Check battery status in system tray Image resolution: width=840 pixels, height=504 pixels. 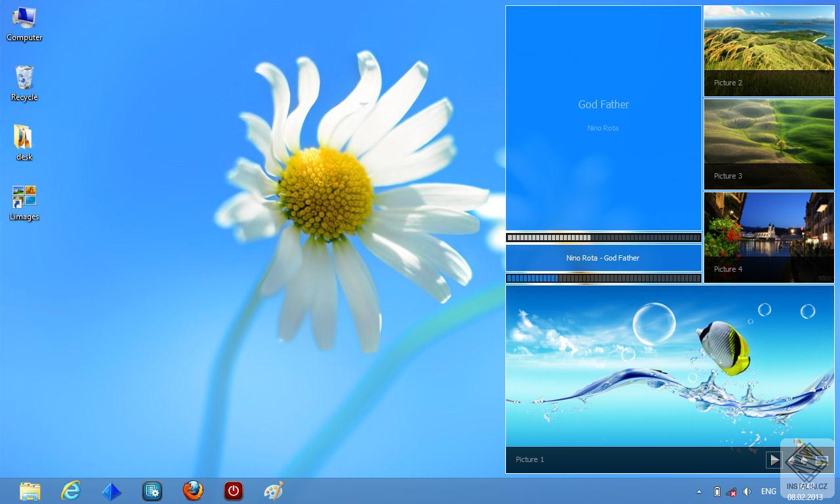pyautogui.click(x=717, y=492)
